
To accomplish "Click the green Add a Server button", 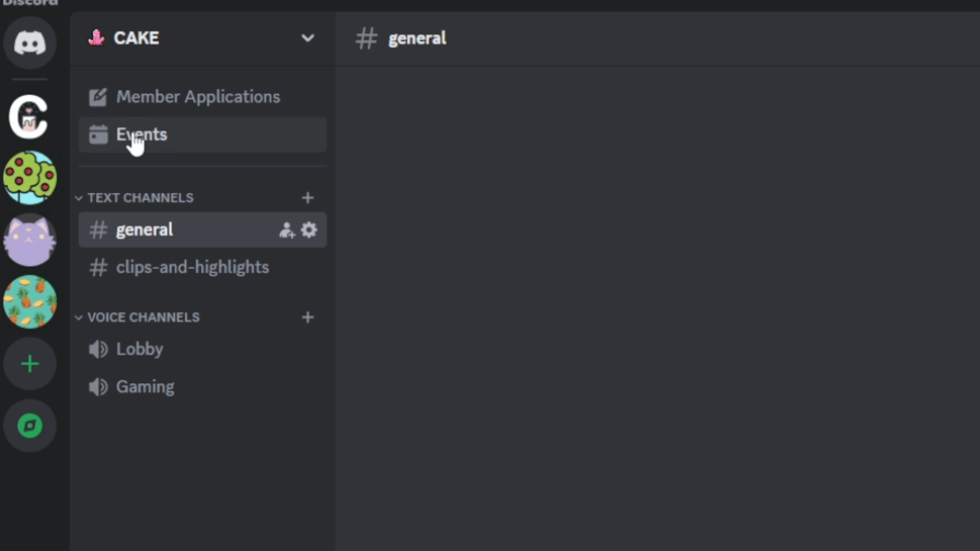I will coord(29,363).
